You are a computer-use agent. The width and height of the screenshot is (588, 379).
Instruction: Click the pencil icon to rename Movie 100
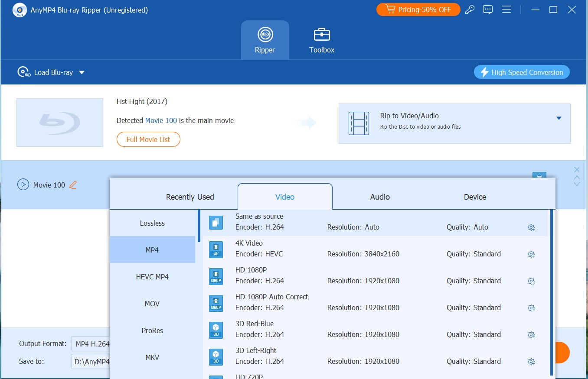(x=73, y=185)
